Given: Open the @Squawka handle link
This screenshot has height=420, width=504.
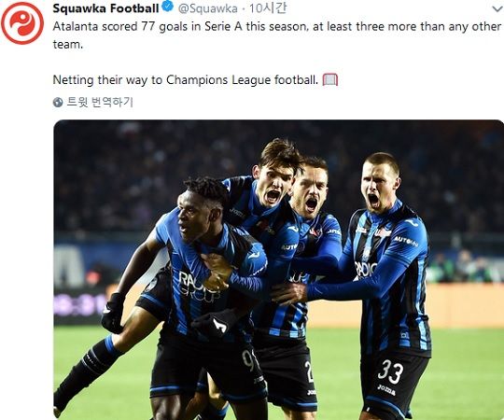Looking at the screenshot, I should [x=208, y=8].
